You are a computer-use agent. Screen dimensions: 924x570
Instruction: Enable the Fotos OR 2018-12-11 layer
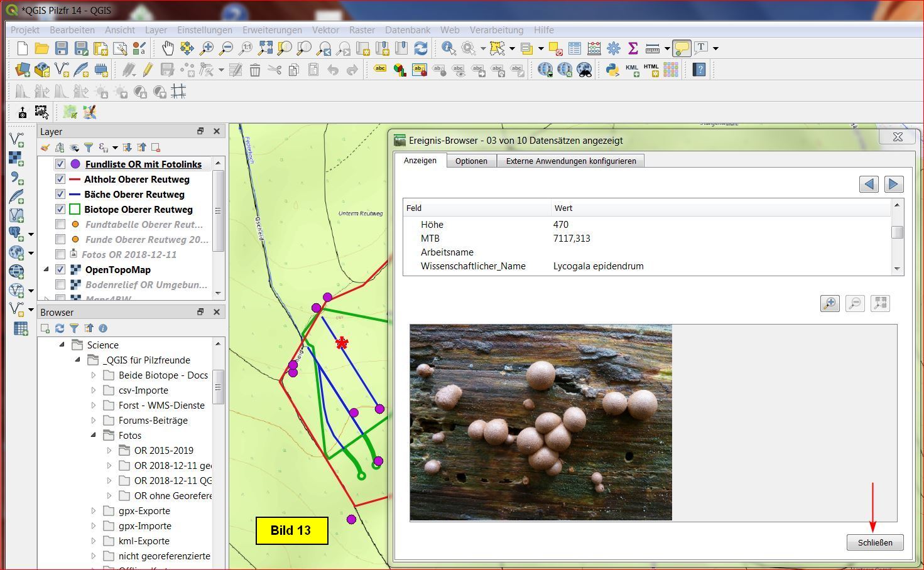pos(60,255)
